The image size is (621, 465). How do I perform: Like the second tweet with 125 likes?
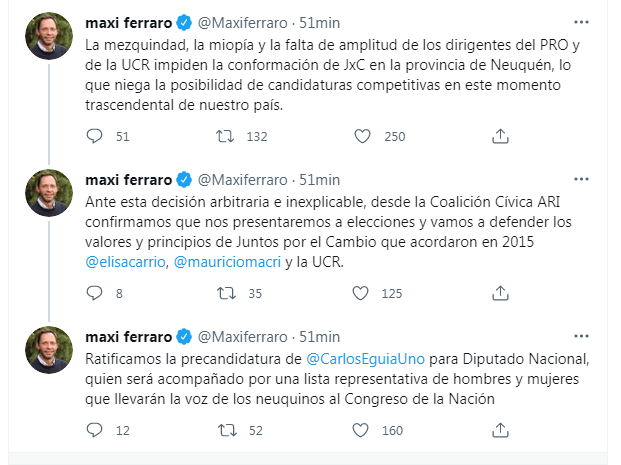coord(360,293)
